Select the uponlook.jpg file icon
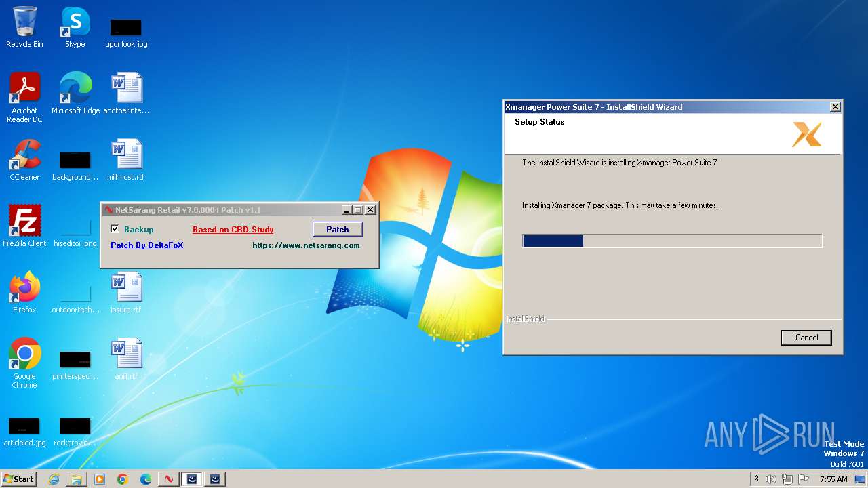 (x=126, y=33)
